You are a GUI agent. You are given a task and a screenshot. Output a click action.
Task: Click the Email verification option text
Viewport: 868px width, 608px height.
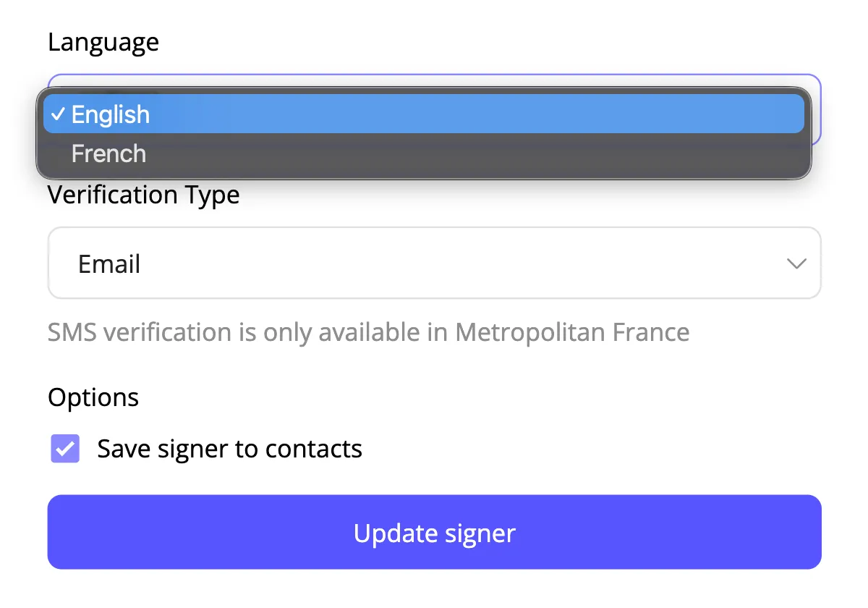coord(109,263)
